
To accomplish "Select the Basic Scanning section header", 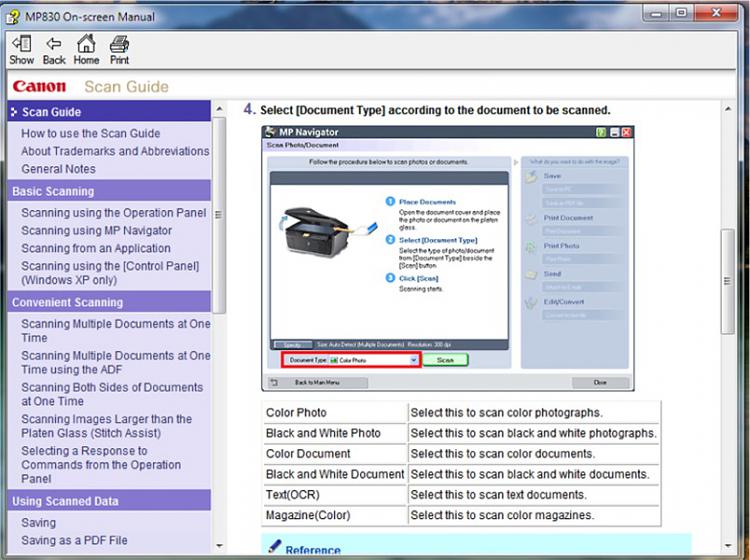I will click(x=109, y=191).
